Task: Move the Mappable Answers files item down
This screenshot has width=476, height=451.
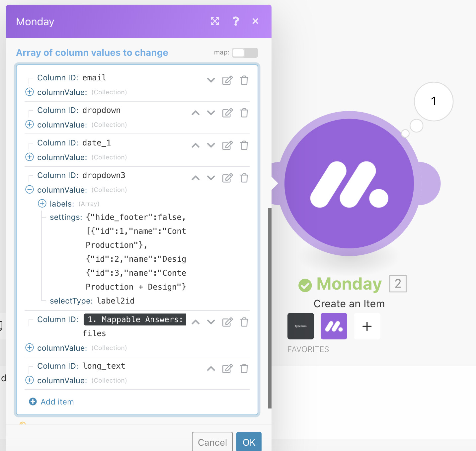Action: (211, 322)
